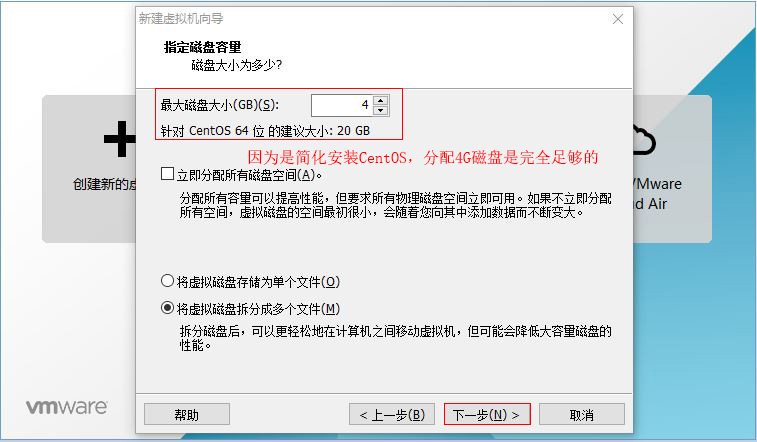Increase disk size with up spinner arrow
This screenshot has height=442, width=757.
pos(381,101)
